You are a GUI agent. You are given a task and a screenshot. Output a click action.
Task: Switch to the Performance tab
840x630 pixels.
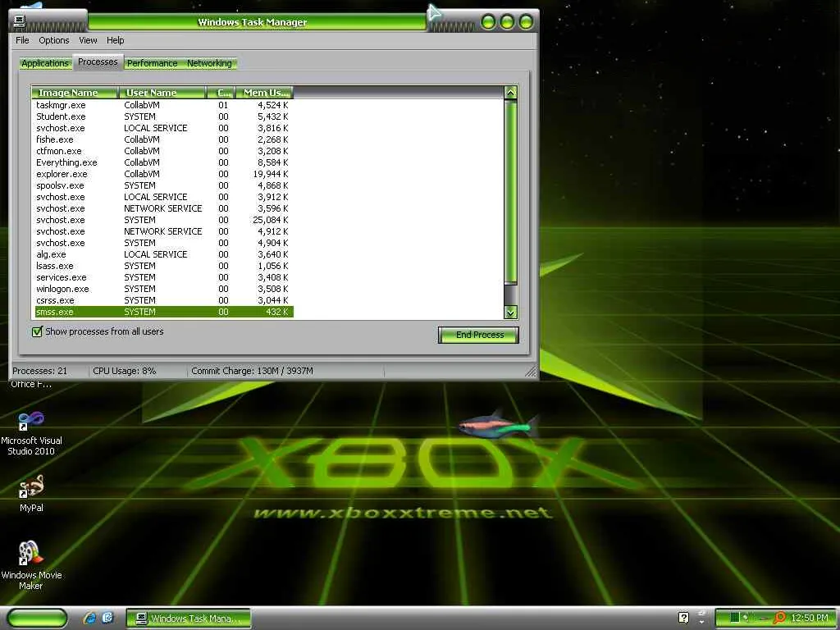pyautogui.click(x=152, y=63)
